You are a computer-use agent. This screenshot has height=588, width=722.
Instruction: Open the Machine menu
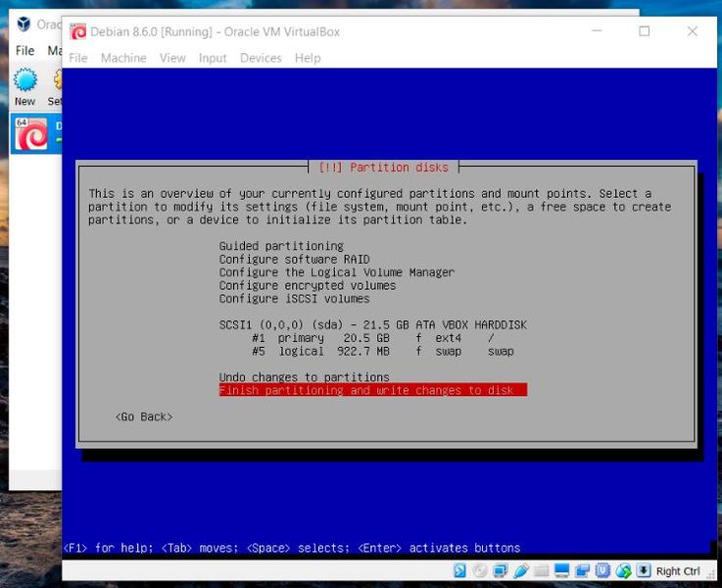coord(123,58)
